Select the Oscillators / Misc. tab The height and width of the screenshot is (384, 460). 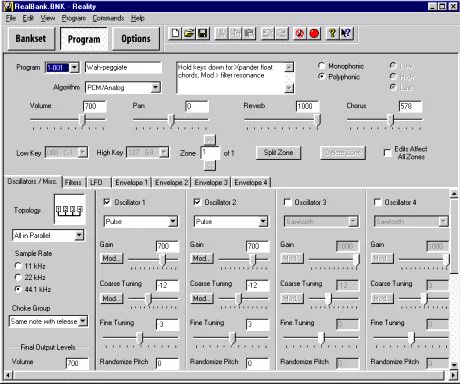click(32, 181)
